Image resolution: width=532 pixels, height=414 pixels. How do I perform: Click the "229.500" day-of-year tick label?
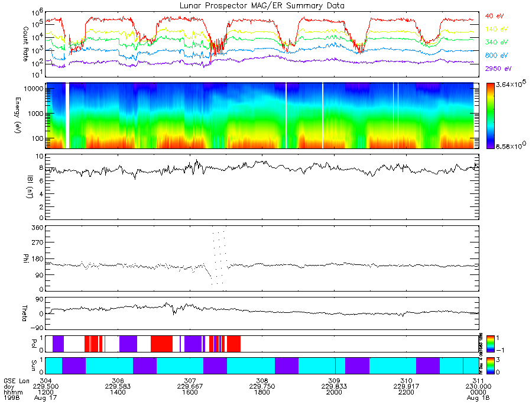(46, 387)
